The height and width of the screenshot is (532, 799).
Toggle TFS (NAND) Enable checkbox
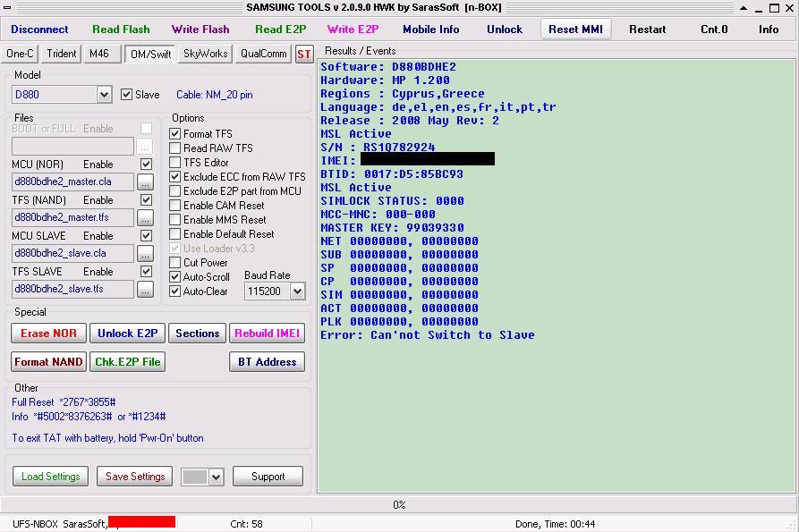146,199
